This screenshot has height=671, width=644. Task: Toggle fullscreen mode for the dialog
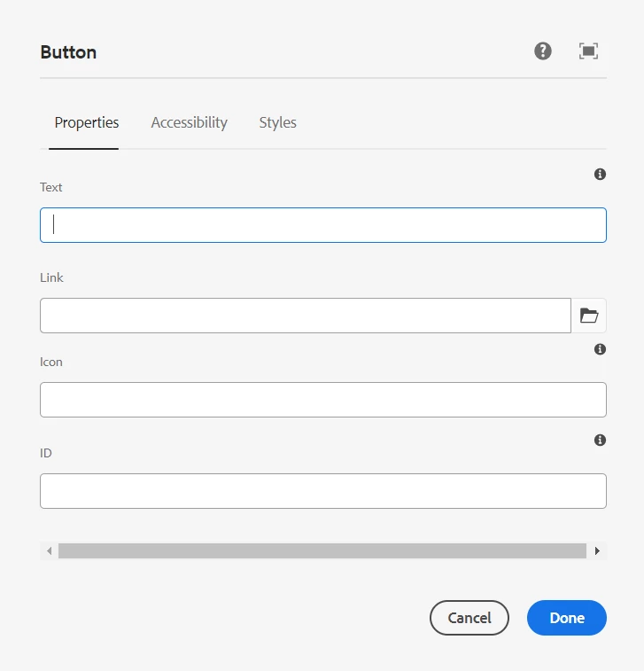[588, 51]
